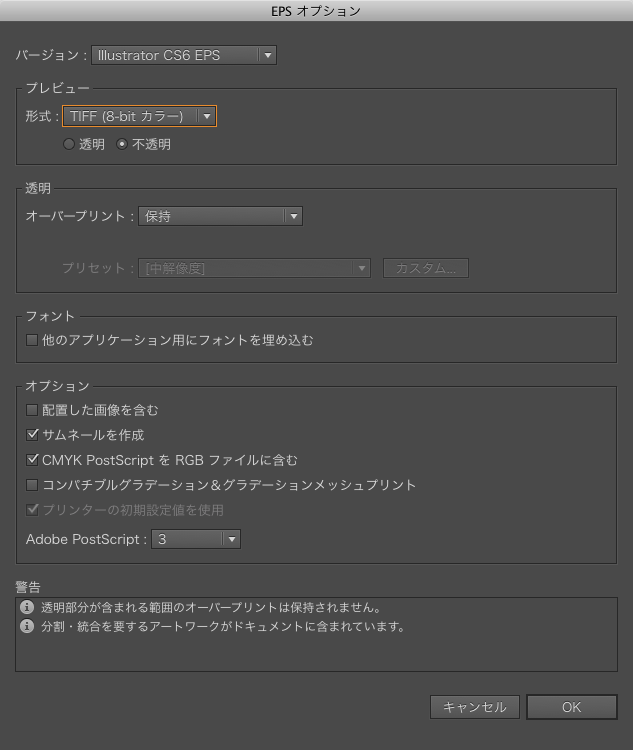Open the オーバープリント 保持 dropdown
Screen dimensions: 633x750
click(x=220, y=216)
